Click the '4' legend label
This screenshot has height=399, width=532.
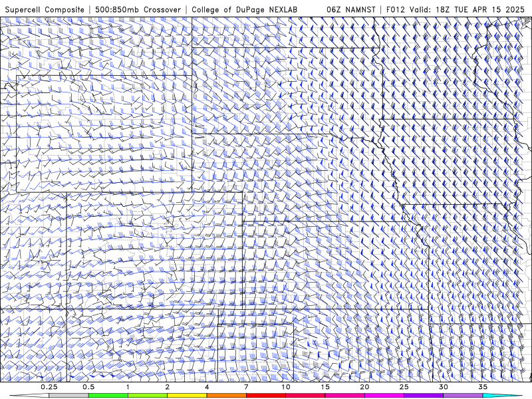[207, 387]
